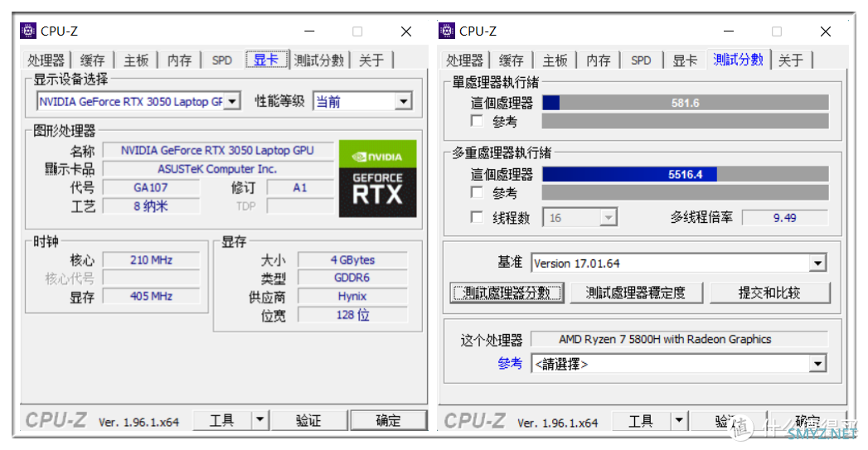
Task: Click the 验证 button in the left window
Action: tap(309, 420)
